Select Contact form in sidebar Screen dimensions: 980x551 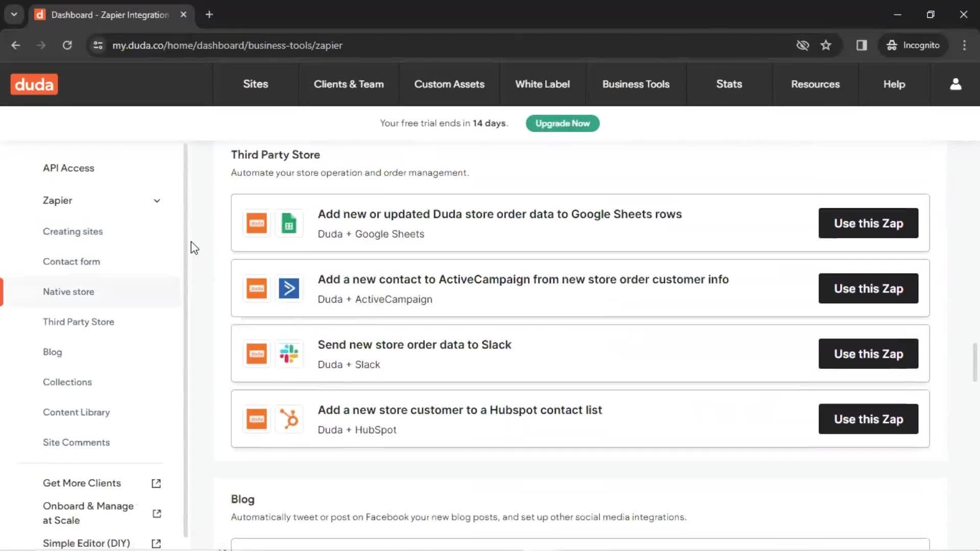(x=71, y=262)
